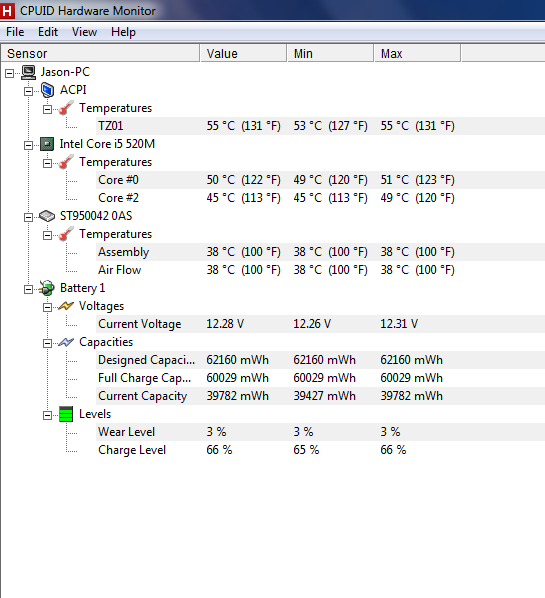Click the 12.31 V max voltage
This screenshot has width=545, height=598.
coord(399,324)
